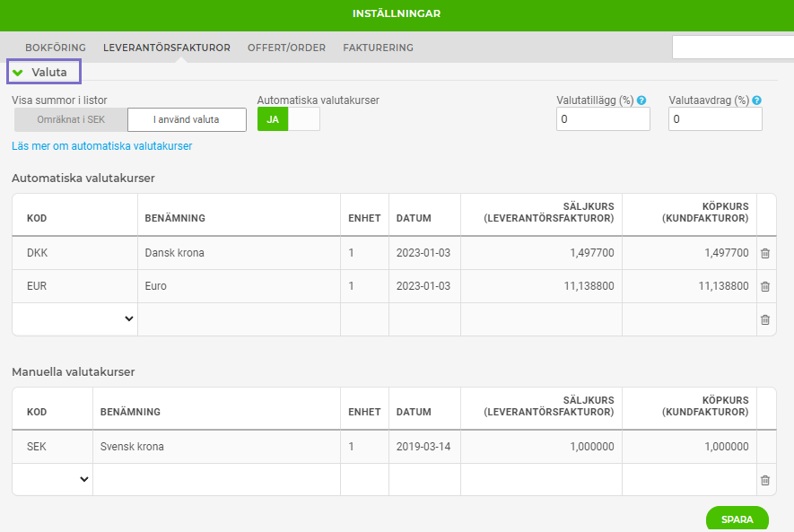Delete the EUR currency row
794x532 pixels.
[x=764, y=287]
